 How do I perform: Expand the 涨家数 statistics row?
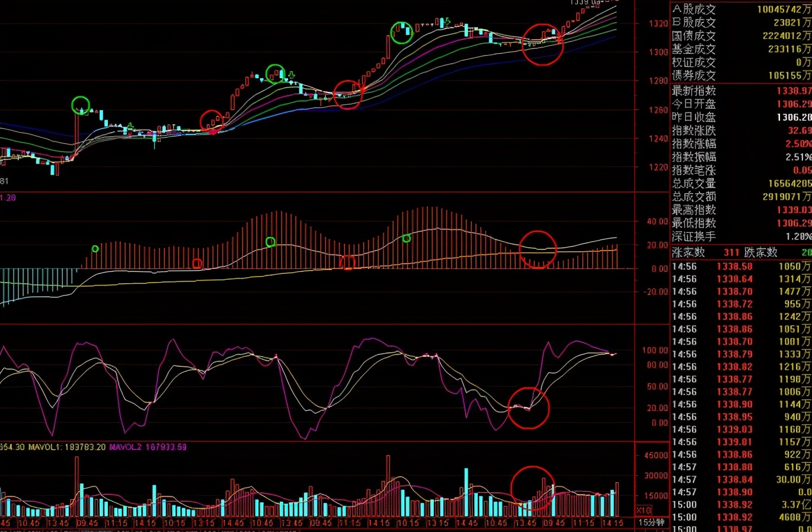(x=688, y=252)
